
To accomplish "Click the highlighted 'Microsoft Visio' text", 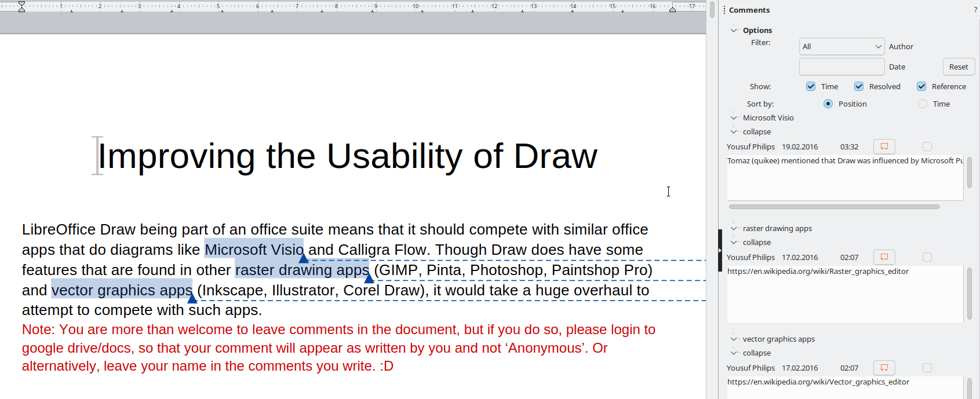I will (x=254, y=250).
